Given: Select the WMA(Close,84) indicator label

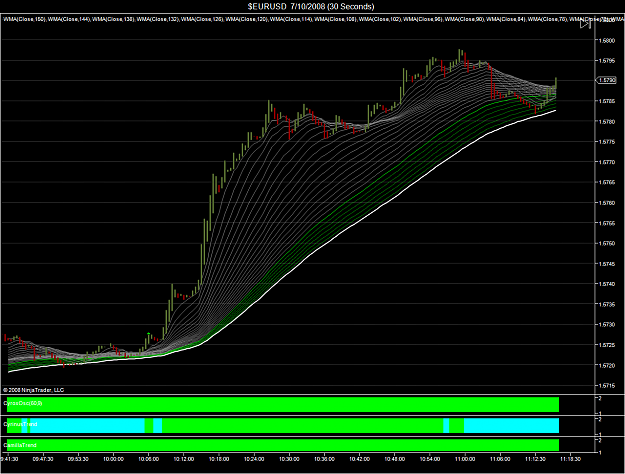Looking at the screenshot, I should coord(505,19).
